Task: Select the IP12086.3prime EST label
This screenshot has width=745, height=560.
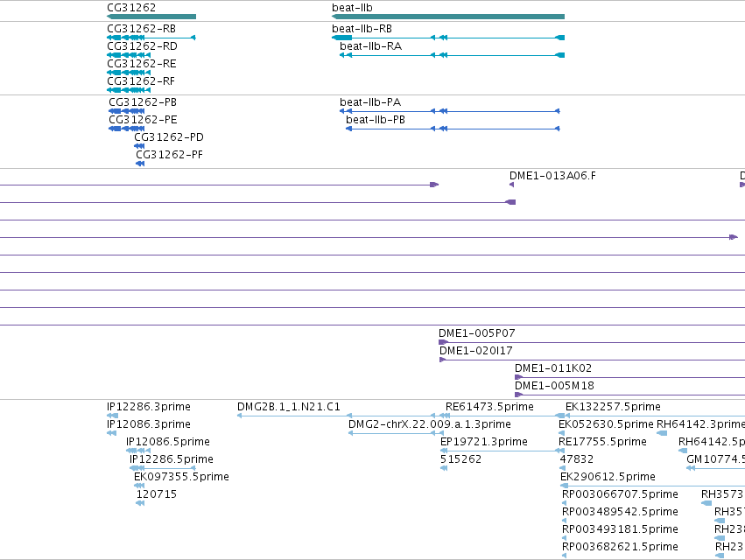Action: tap(149, 424)
